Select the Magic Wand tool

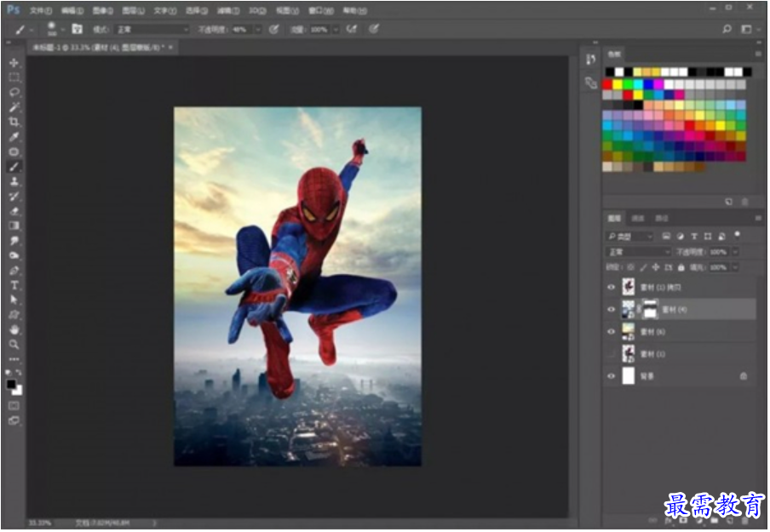(x=14, y=107)
